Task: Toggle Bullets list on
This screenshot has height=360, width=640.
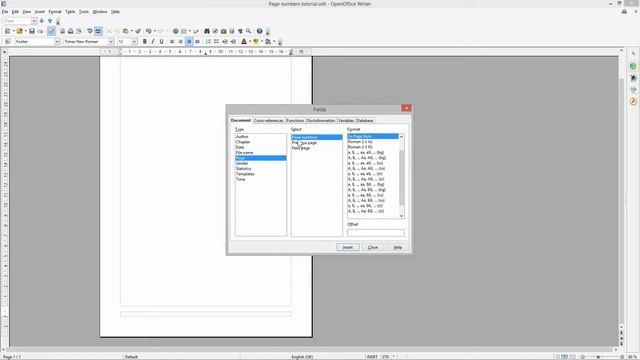Action: pyautogui.click(x=216, y=42)
